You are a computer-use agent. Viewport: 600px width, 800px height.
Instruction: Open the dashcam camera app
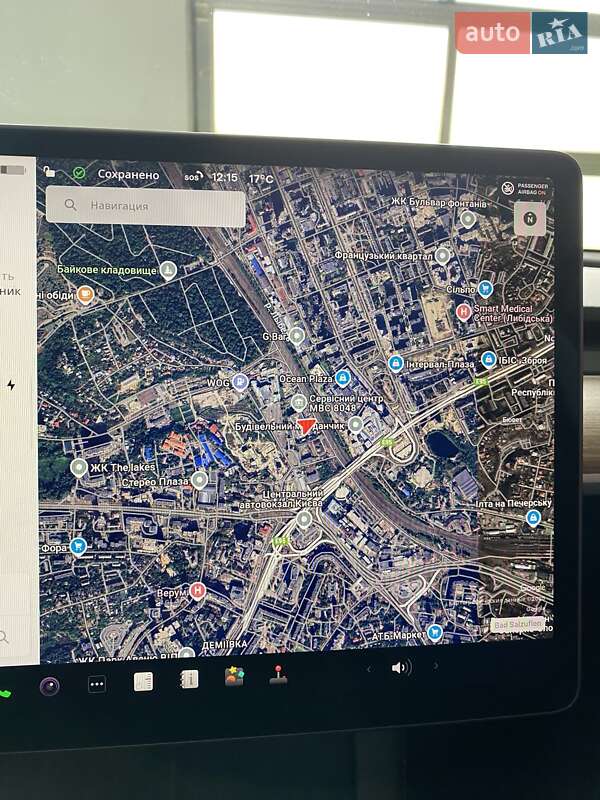(x=49, y=686)
